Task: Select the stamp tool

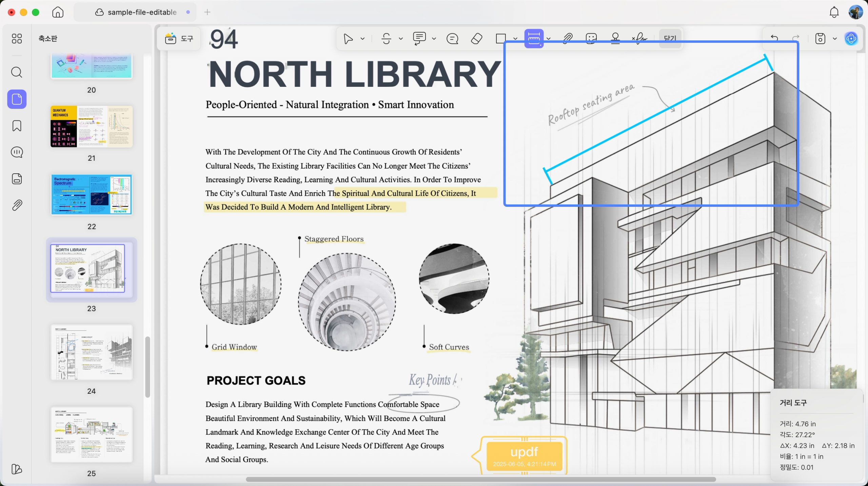Action: click(615, 39)
